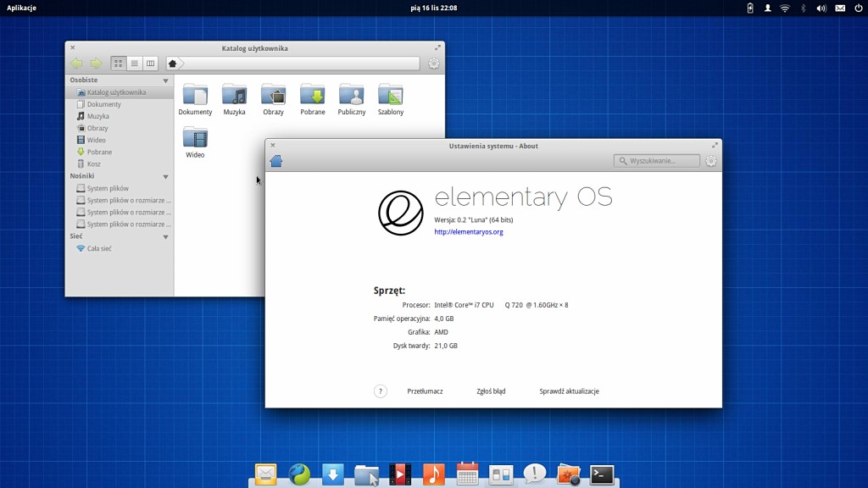Click the file manager path bar

[292, 64]
